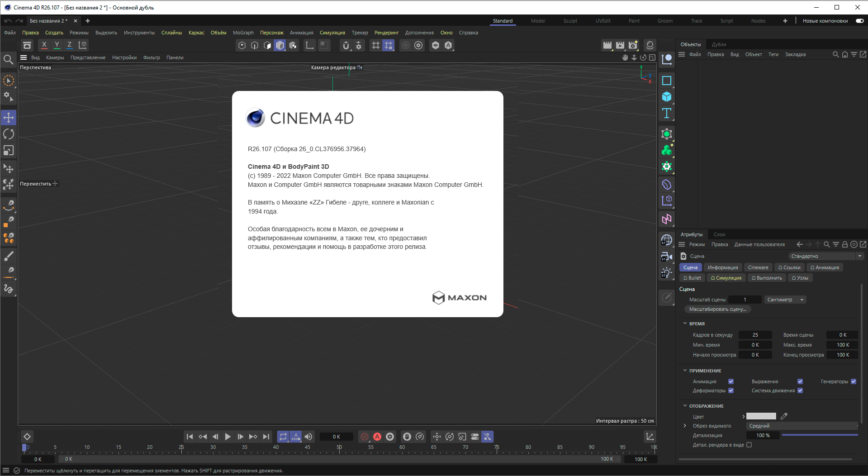Open the Сантиметр units dropdown

785,300
